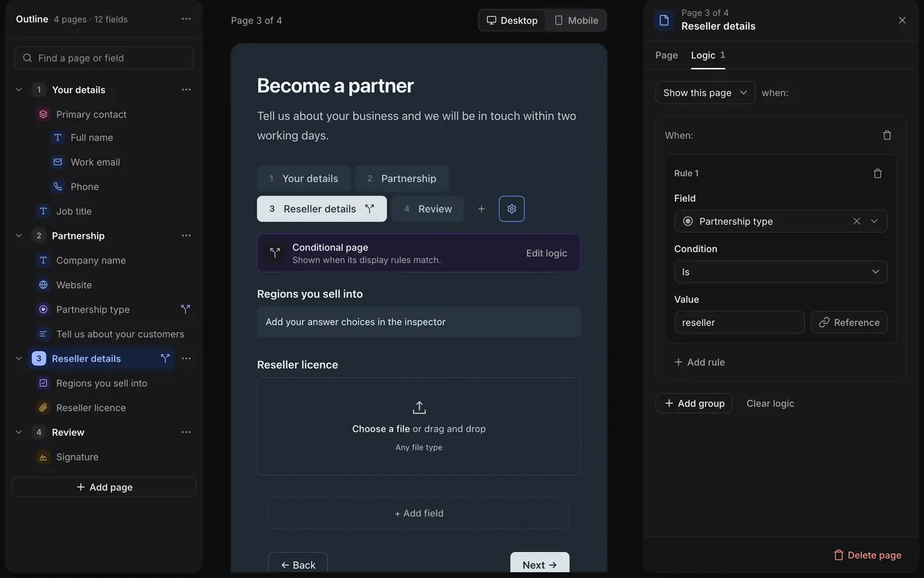Click the Reseller licence attachment icon in the outline
Image resolution: width=924 pixels, height=578 pixels.
(x=43, y=407)
